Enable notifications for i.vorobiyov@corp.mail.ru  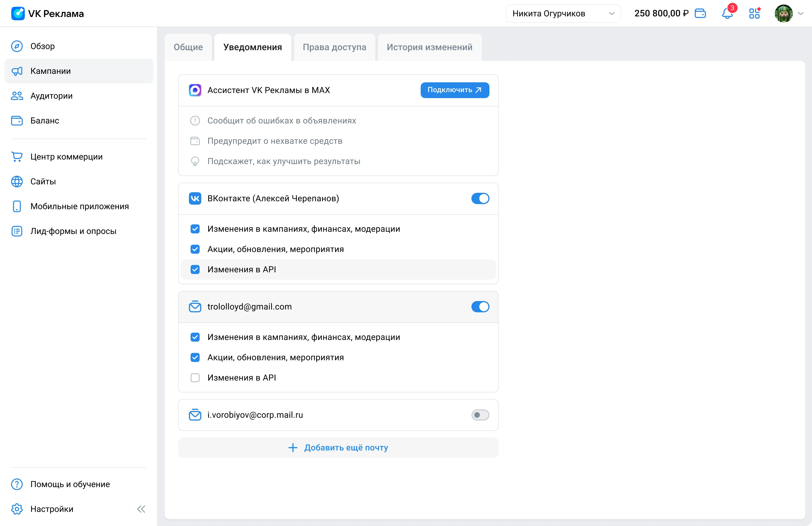[480, 415]
